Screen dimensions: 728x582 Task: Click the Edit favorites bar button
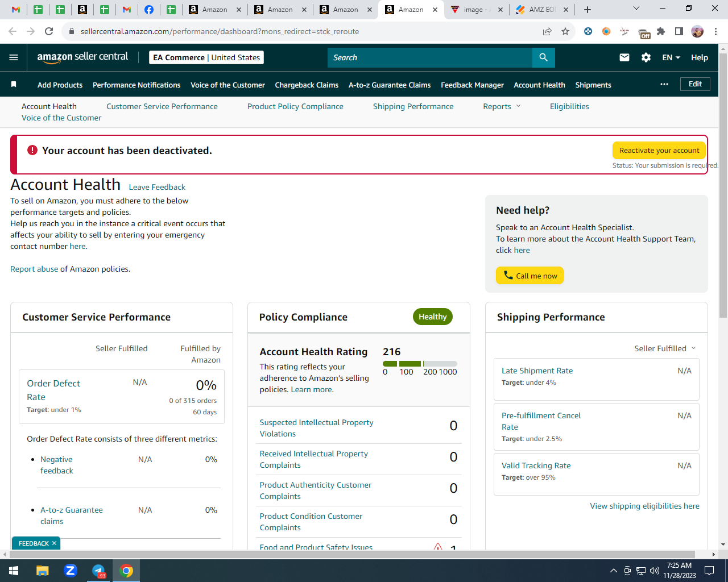695,84
